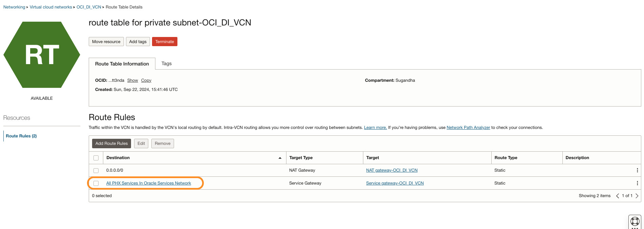Image resolution: width=644 pixels, height=229 pixels.
Task: Open NAT gateway-OCI_DI_VCN target link
Action: coord(392,170)
